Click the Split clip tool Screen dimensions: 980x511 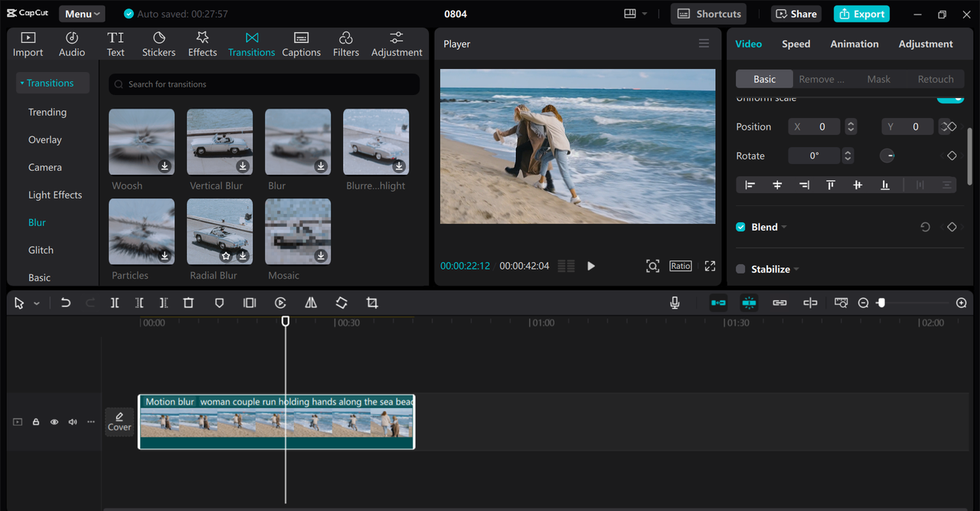click(115, 303)
